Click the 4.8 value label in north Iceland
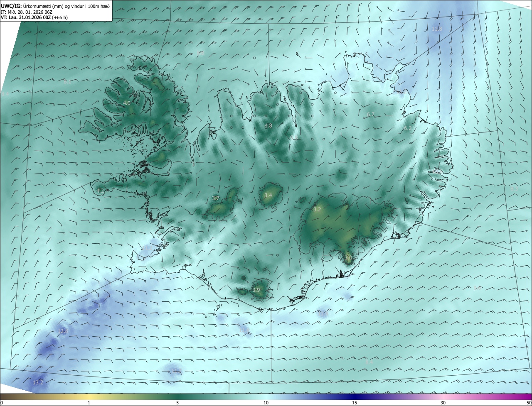Image resolution: width=532 pixels, height=406 pixels. 268,125
